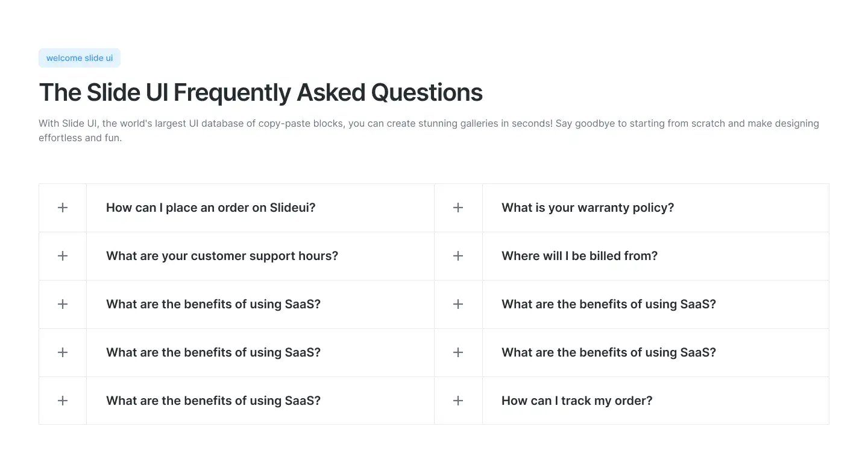This screenshot has width=868, height=473.
Task: Open the "Where will I be billed from?" question
Action: pyautogui.click(x=579, y=256)
